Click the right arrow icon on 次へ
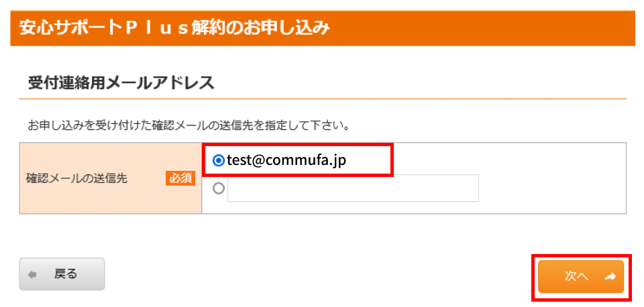This screenshot has height=307, width=644. click(x=610, y=275)
